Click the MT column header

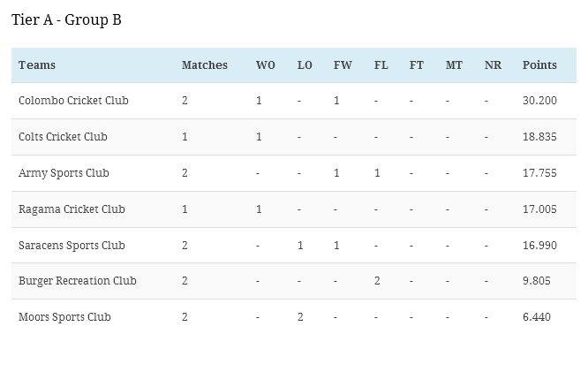coord(453,65)
